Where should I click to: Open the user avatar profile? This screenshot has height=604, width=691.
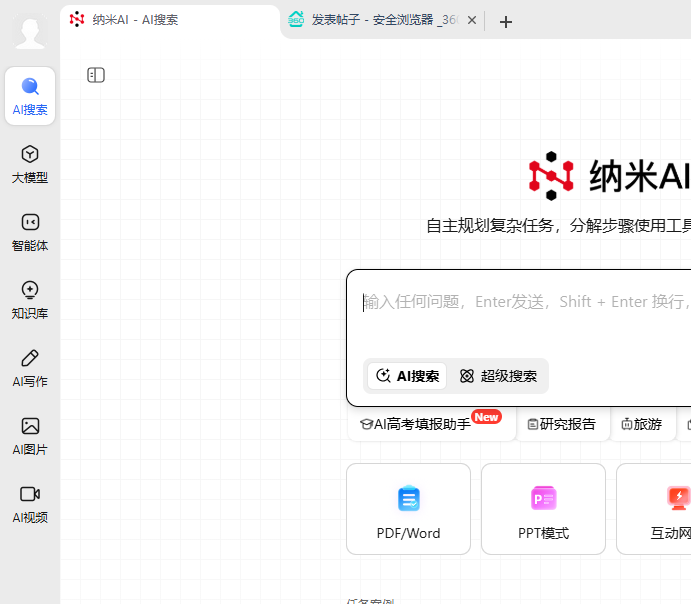[x=30, y=32]
